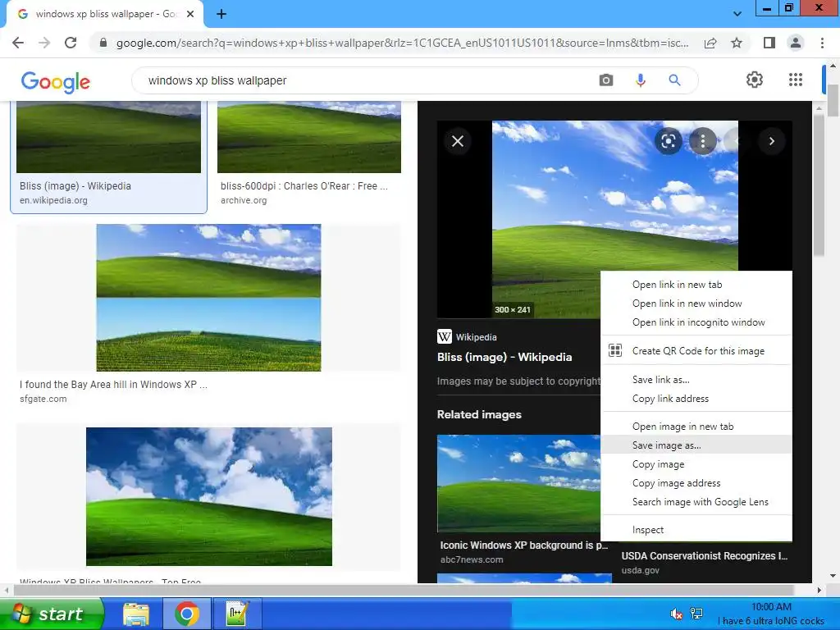The height and width of the screenshot is (630, 840).
Task: Click the USDA Conservationist Recognizes caption
Action: (x=704, y=555)
